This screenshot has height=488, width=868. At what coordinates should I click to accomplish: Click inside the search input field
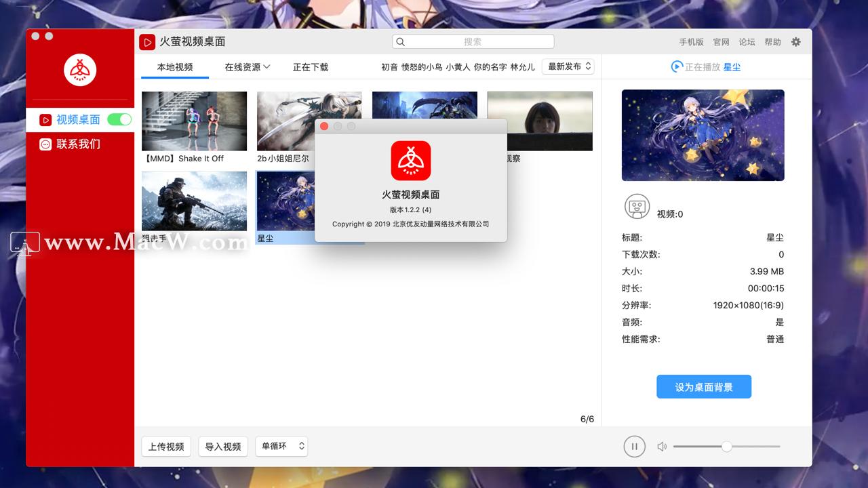tap(475, 41)
